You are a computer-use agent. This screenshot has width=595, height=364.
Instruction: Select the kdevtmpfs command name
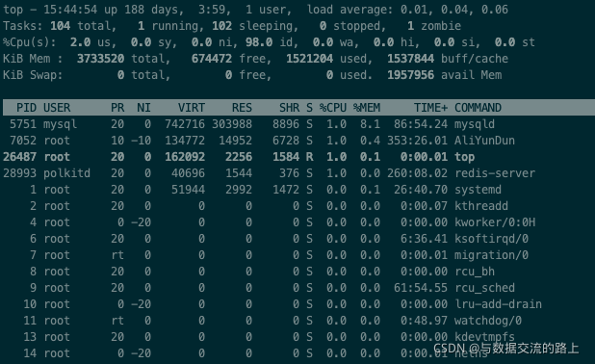click(485, 337)
